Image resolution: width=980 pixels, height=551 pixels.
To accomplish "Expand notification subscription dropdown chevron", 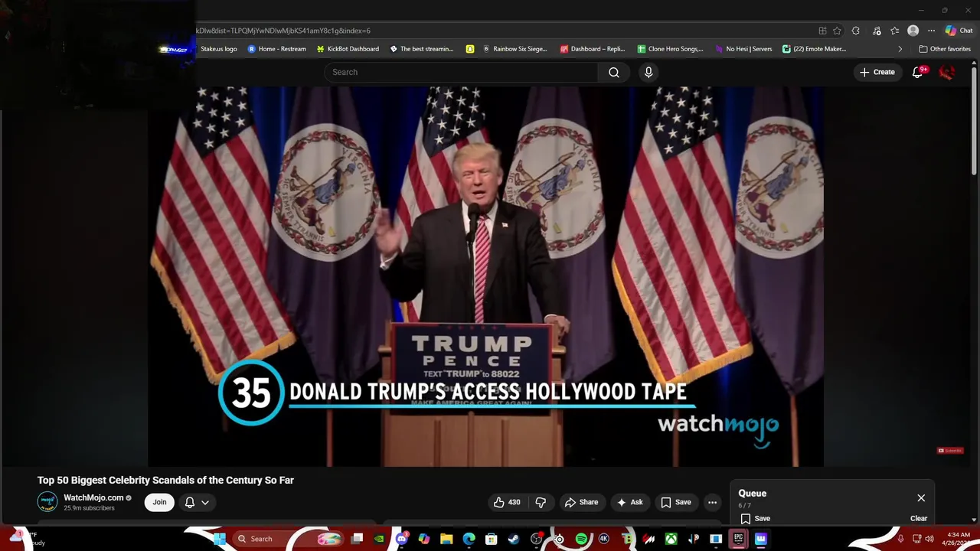I will pos(205,503).
